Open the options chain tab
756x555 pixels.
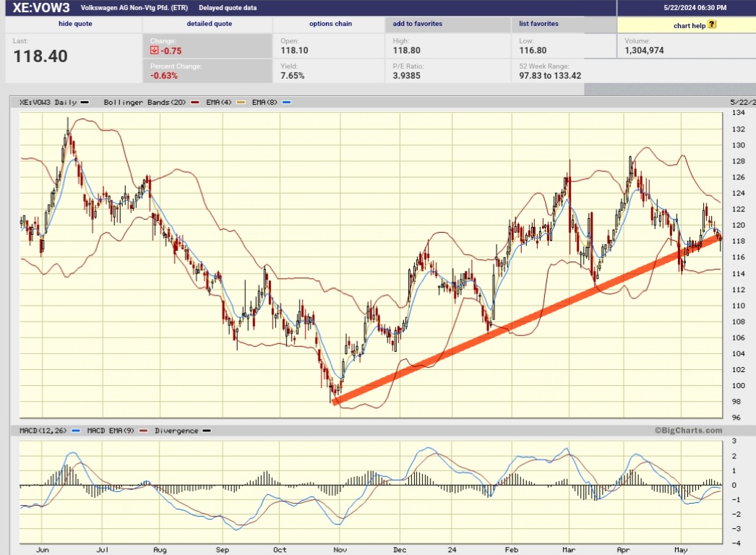[330, 24]
